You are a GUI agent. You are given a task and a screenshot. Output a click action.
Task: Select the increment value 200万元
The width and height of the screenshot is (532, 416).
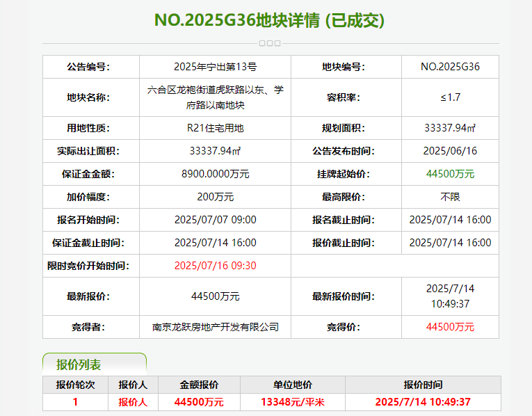(215, 197)
